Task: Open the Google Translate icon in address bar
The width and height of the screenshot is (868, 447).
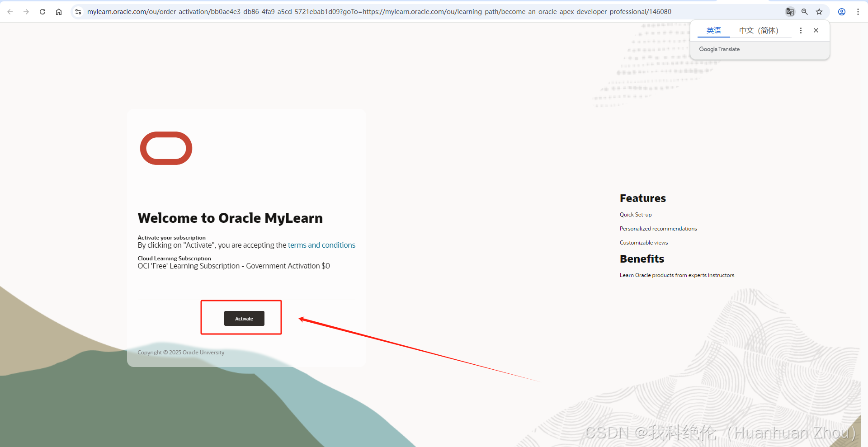Action: click(790, 12)
